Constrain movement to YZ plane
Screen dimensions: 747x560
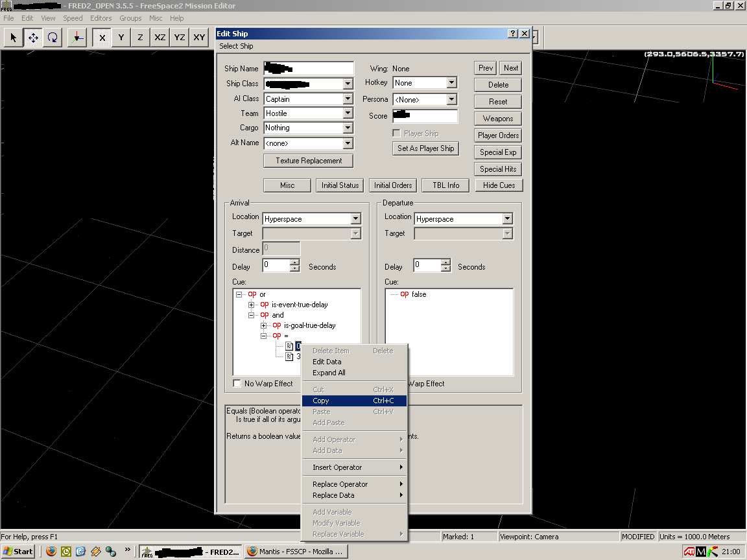coord(179,37)
